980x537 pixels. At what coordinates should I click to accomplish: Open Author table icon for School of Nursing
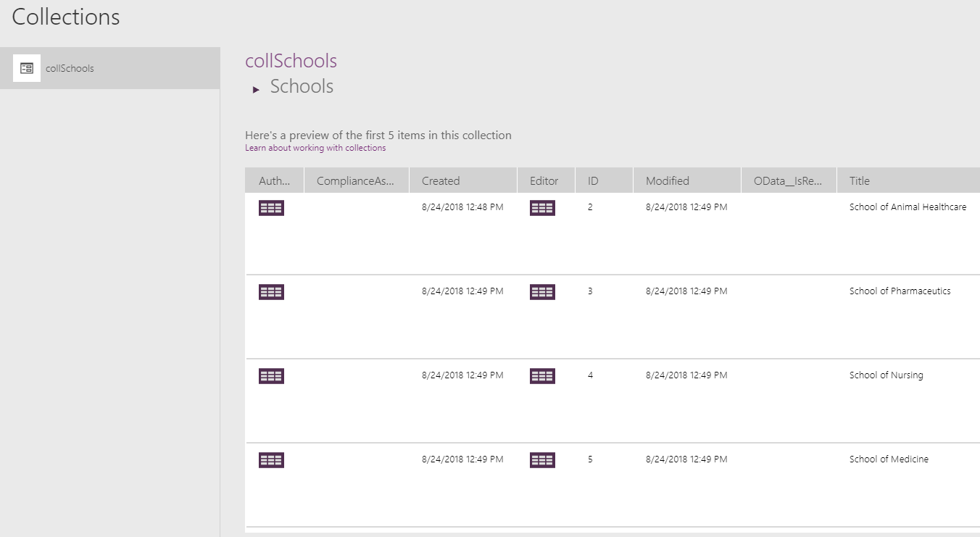click(x=271, y=376)
